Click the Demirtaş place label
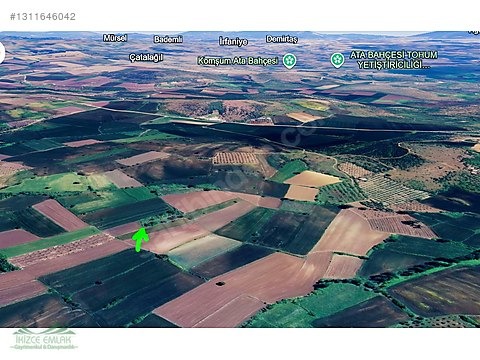 tap(282, 39)
